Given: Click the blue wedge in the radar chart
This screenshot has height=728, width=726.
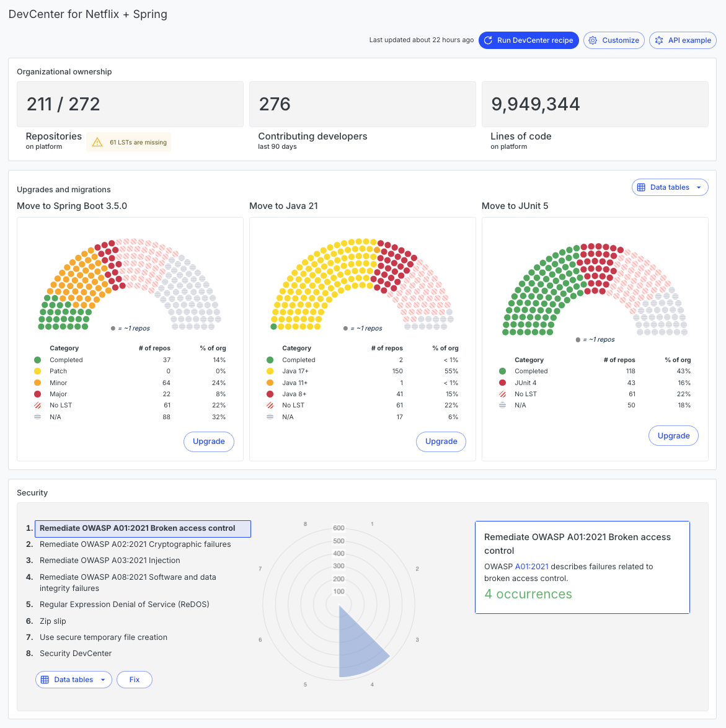Looking at the screenshot, I should point(360,648).
